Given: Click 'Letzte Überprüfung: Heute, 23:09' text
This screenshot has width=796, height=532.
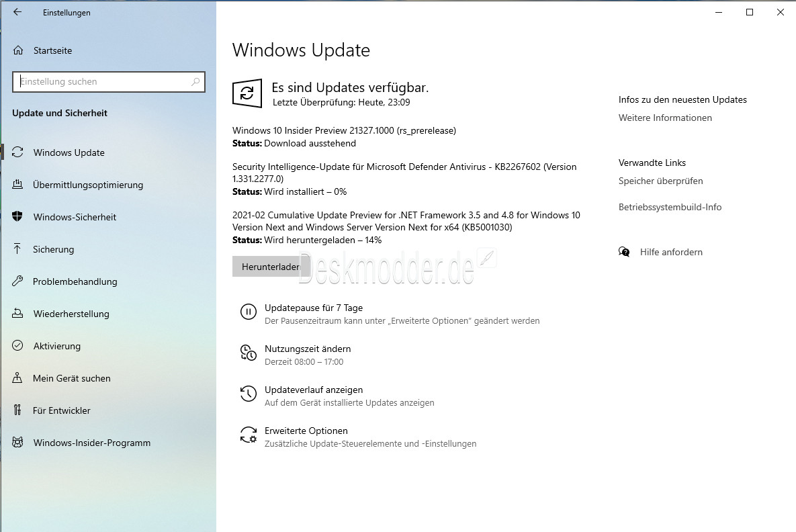Looking at the screenshot, I should pos(341,102).
